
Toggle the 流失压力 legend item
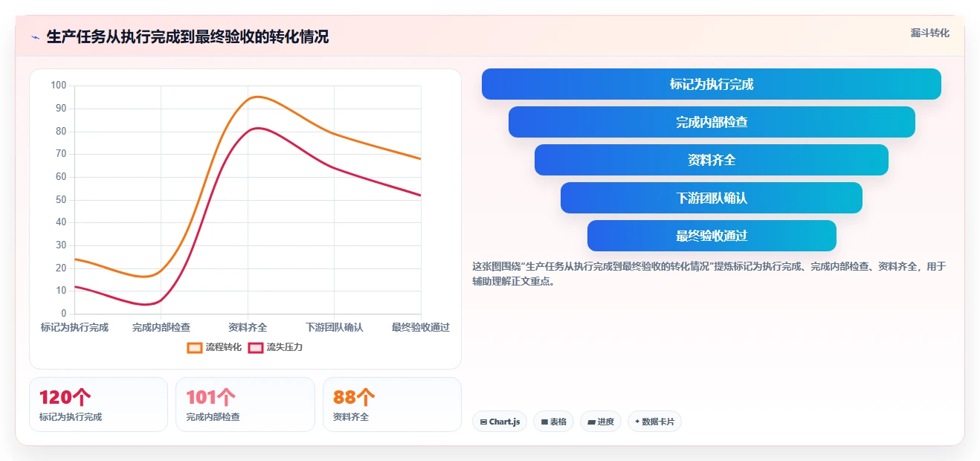276,347
